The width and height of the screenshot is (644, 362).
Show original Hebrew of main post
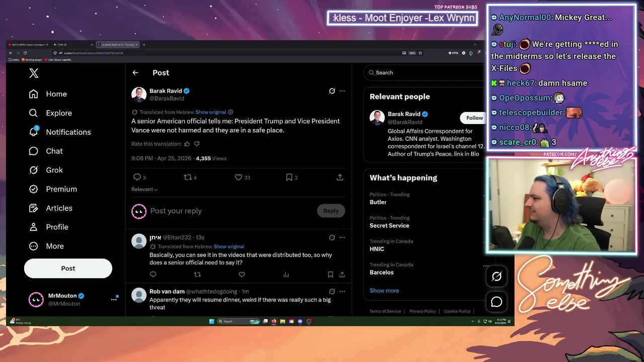pos(211,112)
